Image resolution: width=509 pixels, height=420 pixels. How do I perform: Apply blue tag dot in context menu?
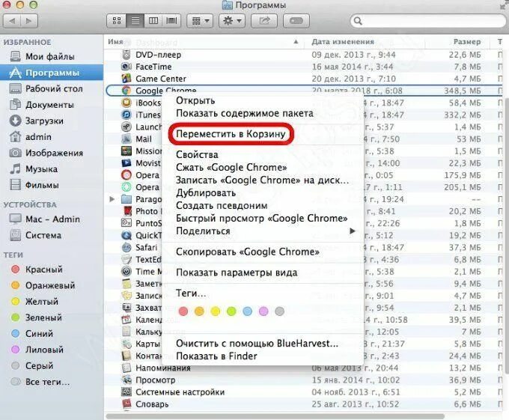(x=247, y=311)
